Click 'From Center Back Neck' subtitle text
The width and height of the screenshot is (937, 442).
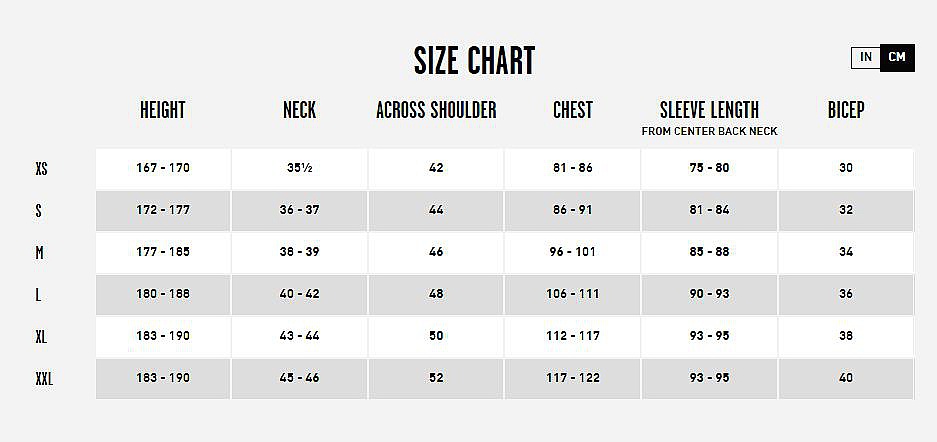tap(709, 131)
